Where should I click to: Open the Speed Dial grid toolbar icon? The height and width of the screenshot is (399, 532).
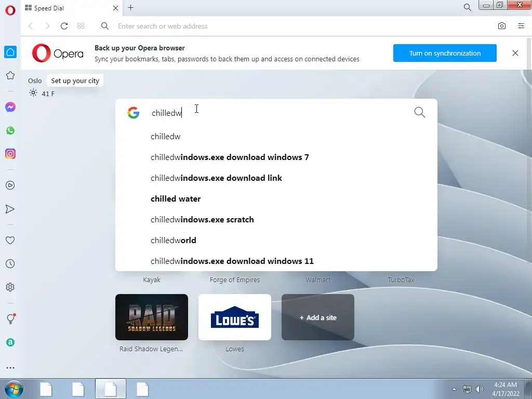point(81,26)
